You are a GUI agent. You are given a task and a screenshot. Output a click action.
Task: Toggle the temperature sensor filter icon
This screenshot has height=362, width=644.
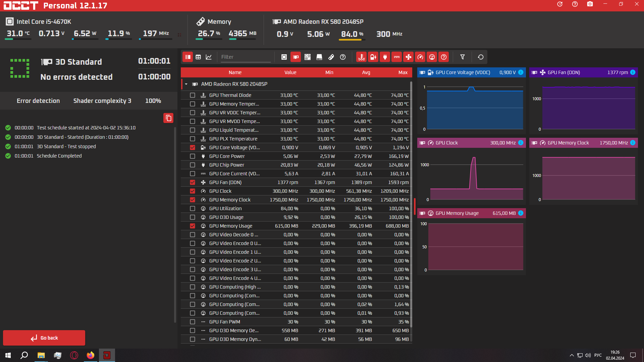click(361, 57)
